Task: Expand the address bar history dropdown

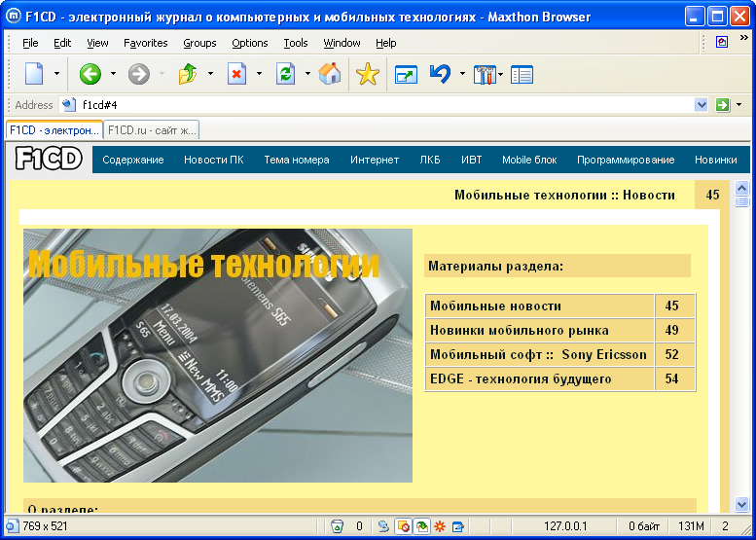Action: pyautogui.click(x=701, y=105)
